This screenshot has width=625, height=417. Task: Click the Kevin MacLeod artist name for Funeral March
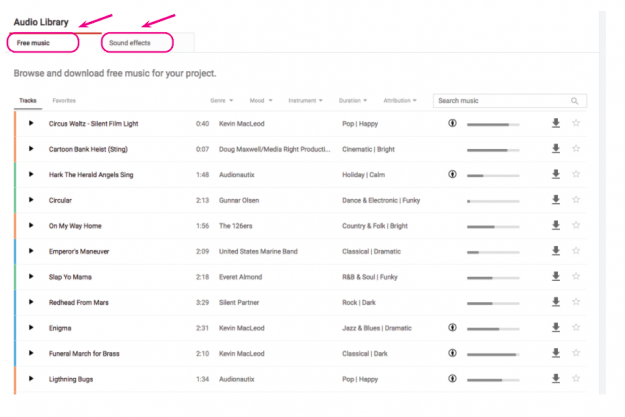click(x=242, y=354)
